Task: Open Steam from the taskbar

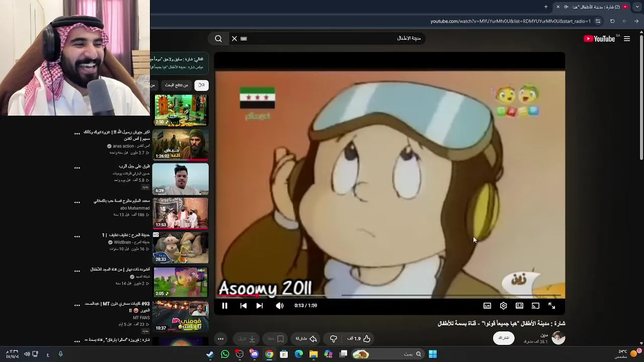Action: coord(210,354)
